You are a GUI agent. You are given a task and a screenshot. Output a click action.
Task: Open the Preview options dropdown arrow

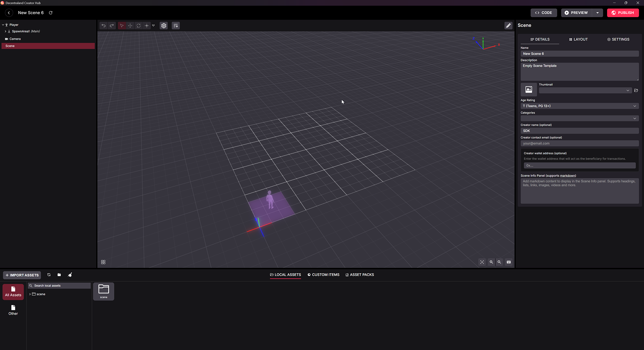click(597, 13)
